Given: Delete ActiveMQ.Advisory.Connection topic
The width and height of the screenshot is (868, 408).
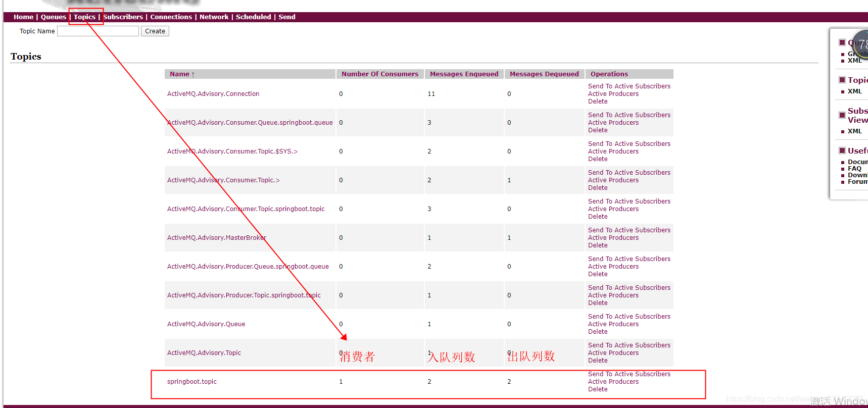Looking at the screenshot, I should (x=598, y=101).
